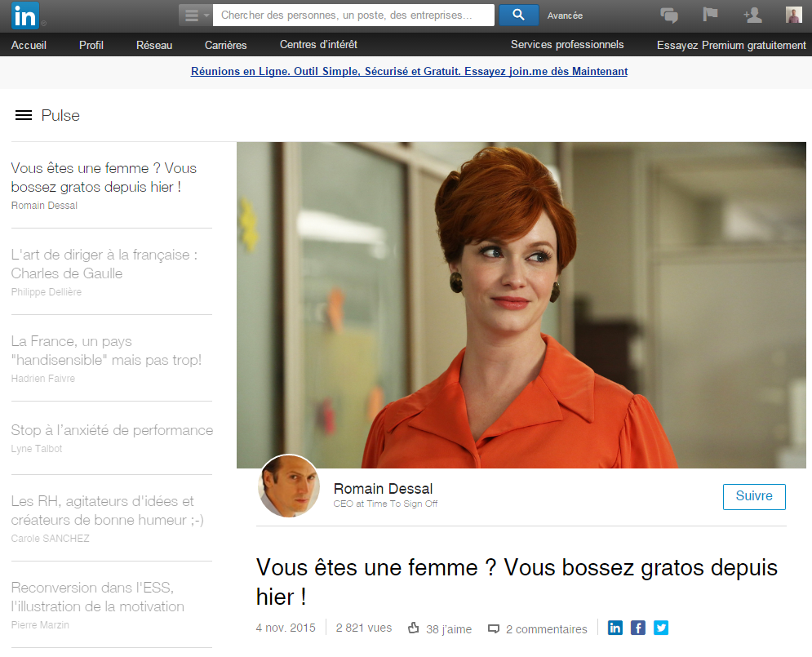
Task: Open article Stop à l'anxiété de performance
Action: 112,430
